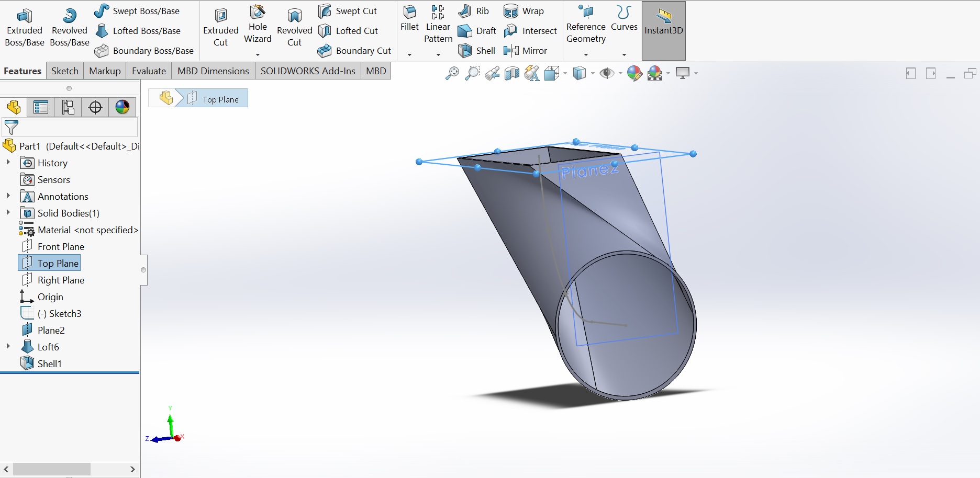Open the Evaluate ribbon tab
The width and height of the screenshot is (980, 478).
tap(148, 71)
